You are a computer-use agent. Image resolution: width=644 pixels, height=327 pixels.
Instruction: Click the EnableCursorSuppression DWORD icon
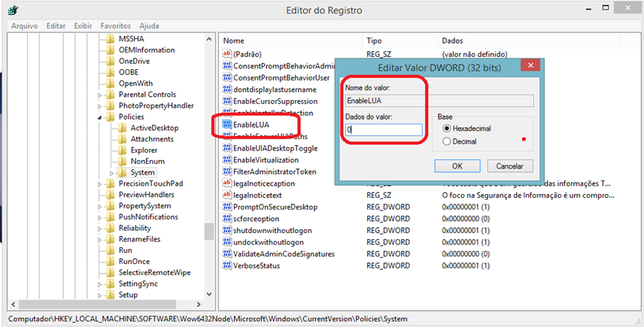226,101
